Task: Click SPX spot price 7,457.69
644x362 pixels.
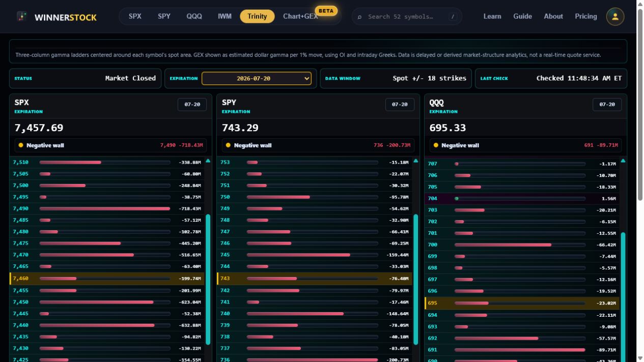Action: (x=39, y=128)
